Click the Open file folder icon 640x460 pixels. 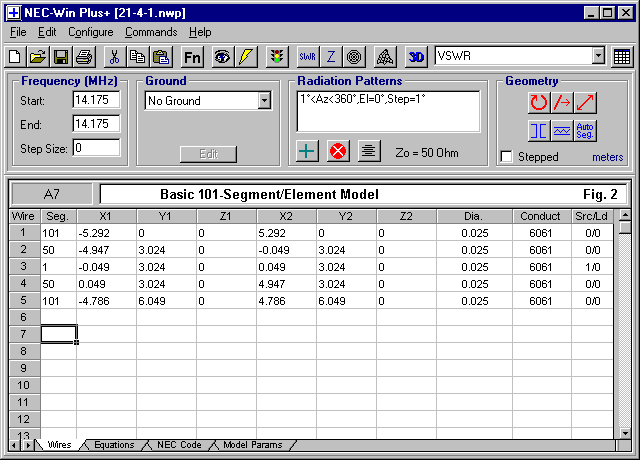(x=37, y=57)
